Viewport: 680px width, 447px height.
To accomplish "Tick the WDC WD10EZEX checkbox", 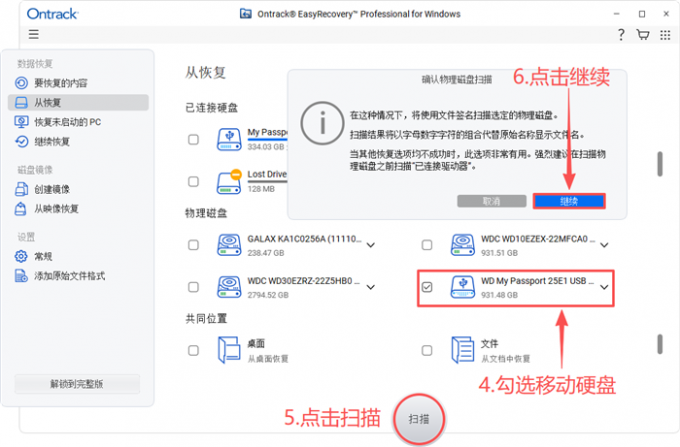I will click(427, 245).
